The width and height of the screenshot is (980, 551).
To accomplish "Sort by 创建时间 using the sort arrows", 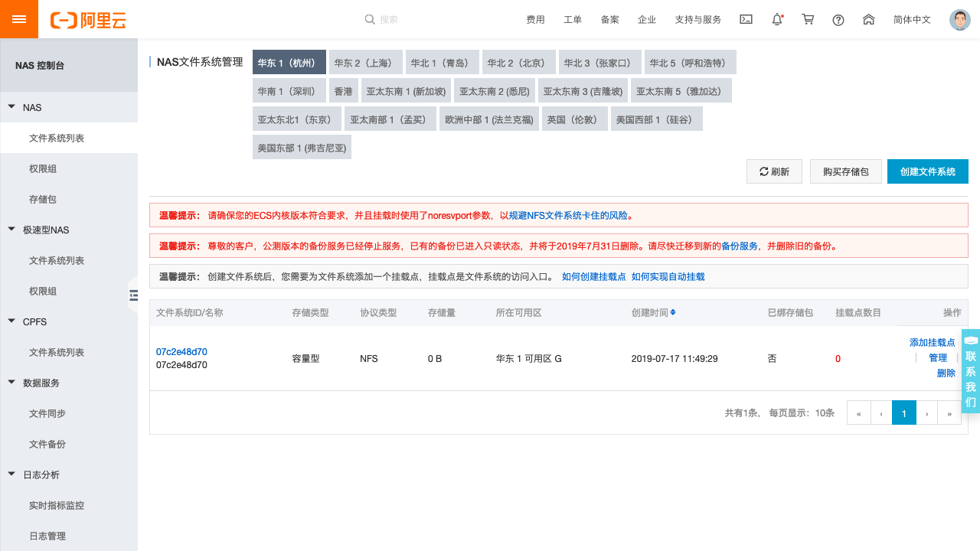I will 673,312.
